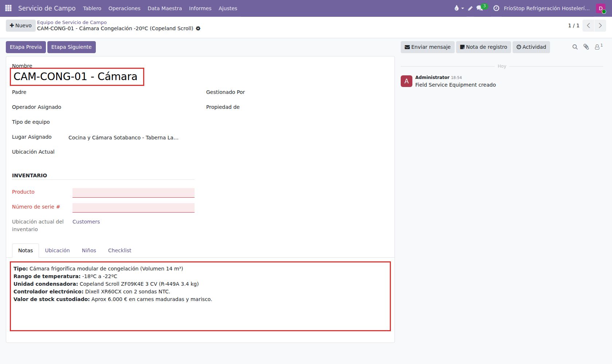Open the apps grid menu icon
The width and height of the screenshot is (612, 364).
[8, 8]
